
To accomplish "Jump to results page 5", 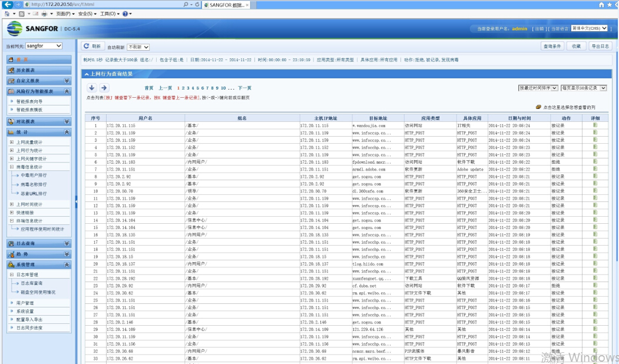I will 198,88.
